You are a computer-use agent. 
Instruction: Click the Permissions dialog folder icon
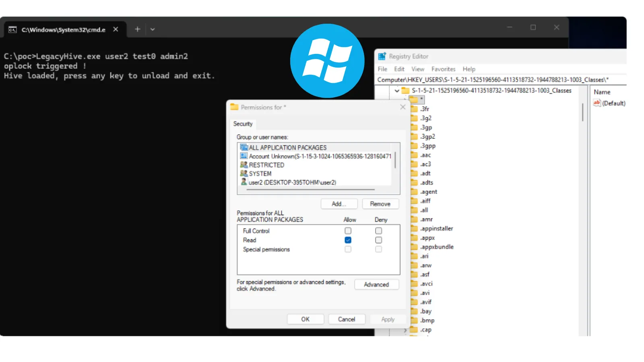point(234,107)
